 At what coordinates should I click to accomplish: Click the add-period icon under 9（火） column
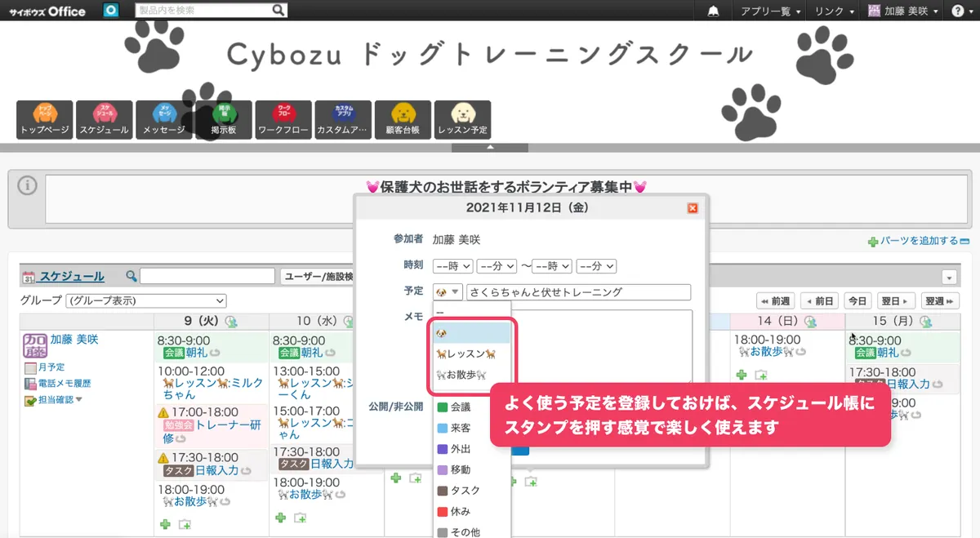coord(185,523)
